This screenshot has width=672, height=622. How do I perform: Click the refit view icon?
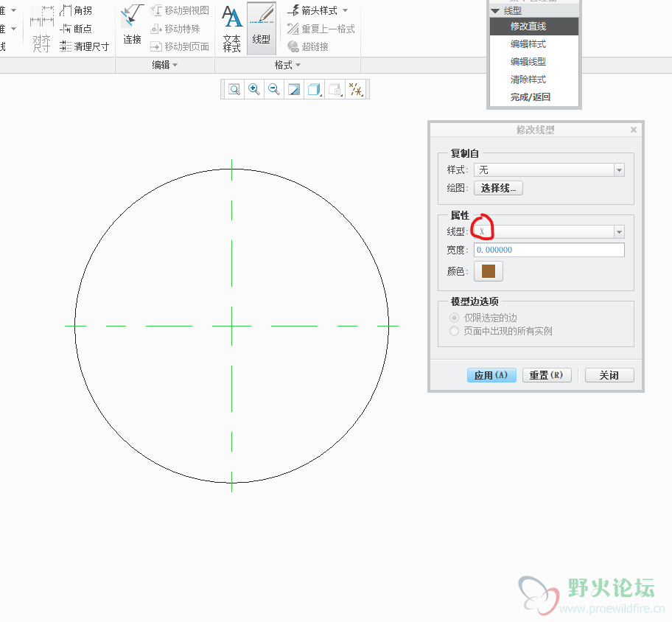point(234,89)
